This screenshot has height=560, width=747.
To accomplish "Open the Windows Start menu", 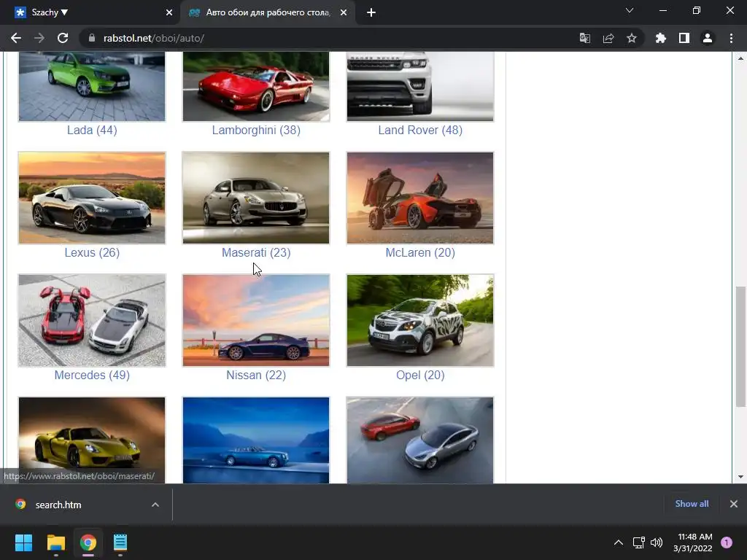I will tap(23, 542).
